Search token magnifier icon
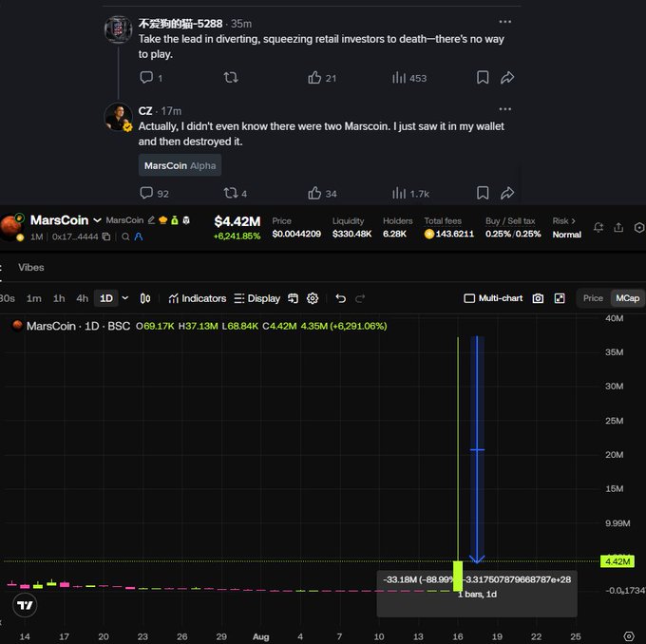Screen dimensions: 646x644 pos(125,237)
